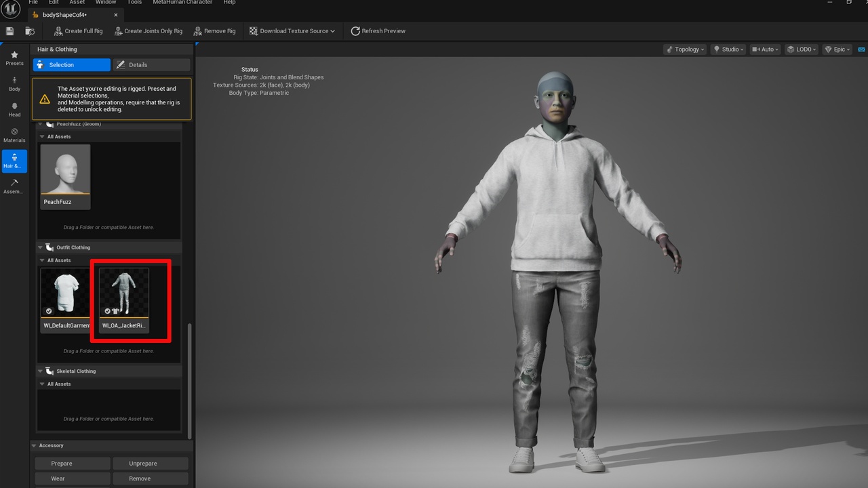Click Create Full Rig toolbar button
This screenshot has height=488, width=868.
pyautogui.click(x=78, y=31)
